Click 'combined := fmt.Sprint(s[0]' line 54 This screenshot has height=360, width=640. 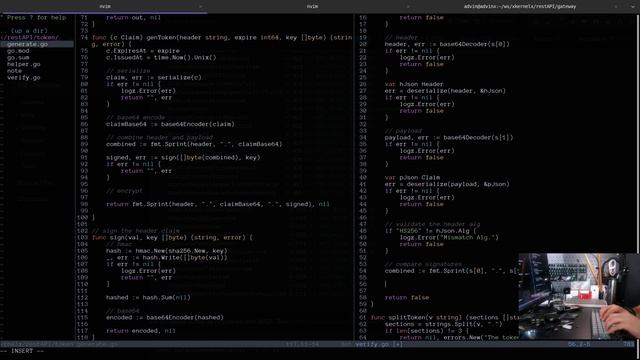(x=451, y=271)
